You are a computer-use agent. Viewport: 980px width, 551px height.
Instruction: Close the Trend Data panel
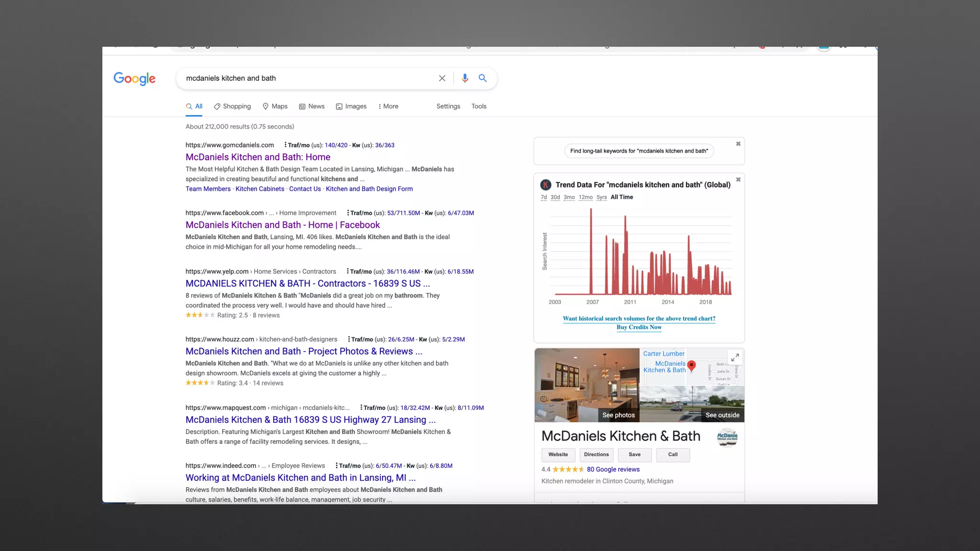click(x=738, y=180)
